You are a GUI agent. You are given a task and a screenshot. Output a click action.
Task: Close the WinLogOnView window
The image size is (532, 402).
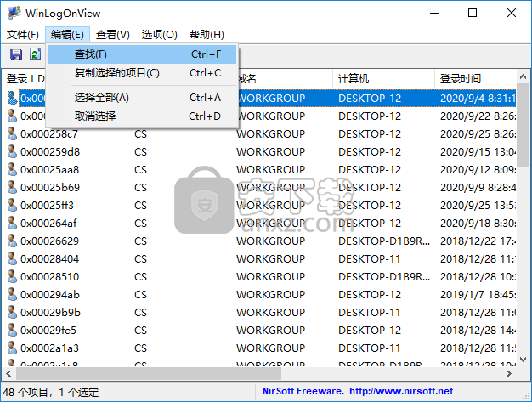[512, 13]
